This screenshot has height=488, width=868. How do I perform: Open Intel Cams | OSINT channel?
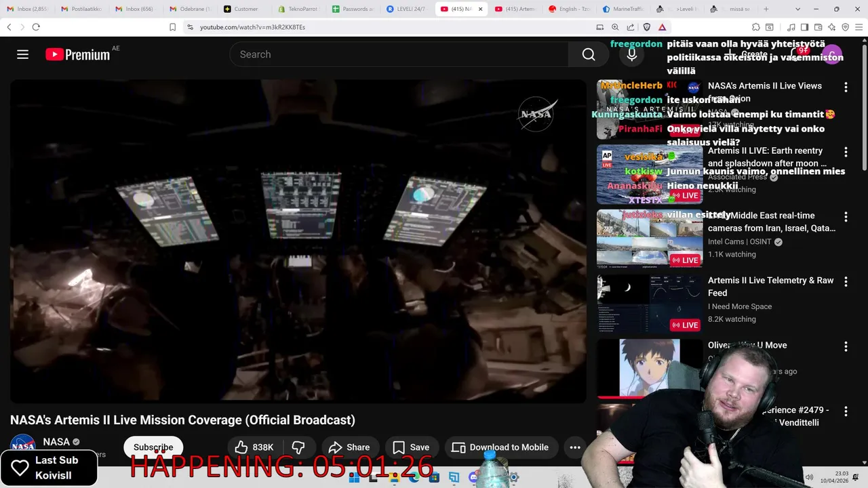740,242
